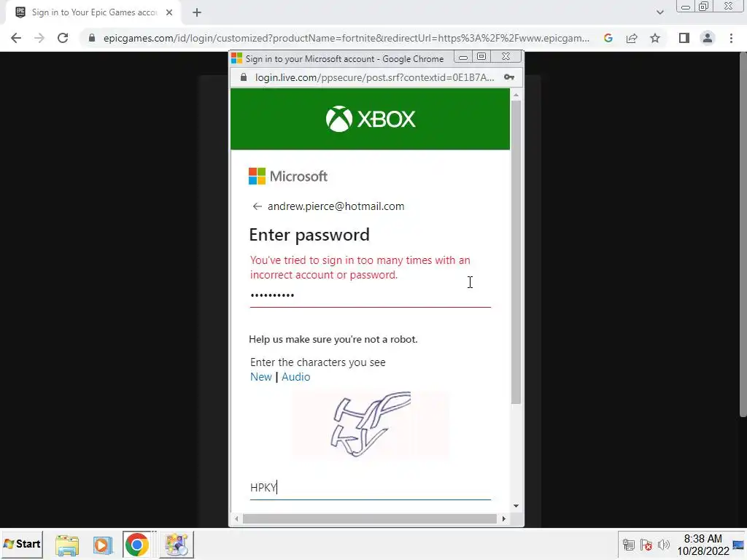Open the Windows Start menu
747x560 pixels.
click(x=23, y=544)
